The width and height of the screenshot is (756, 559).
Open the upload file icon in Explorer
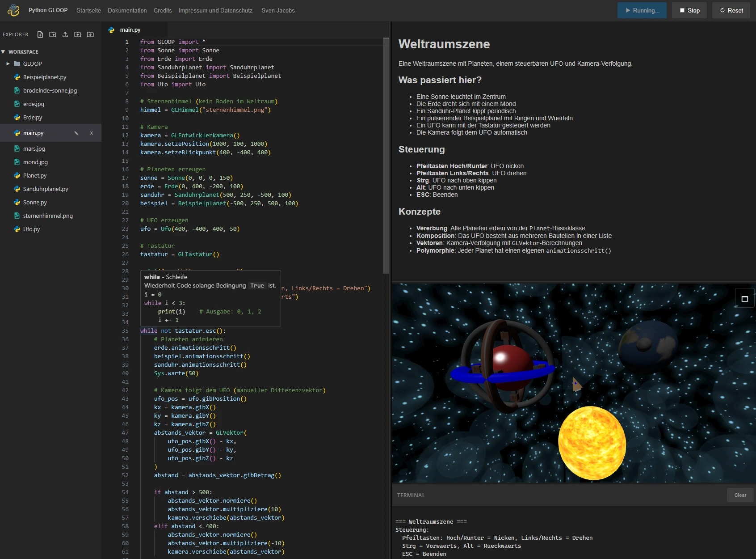click(x=66, y=34)
